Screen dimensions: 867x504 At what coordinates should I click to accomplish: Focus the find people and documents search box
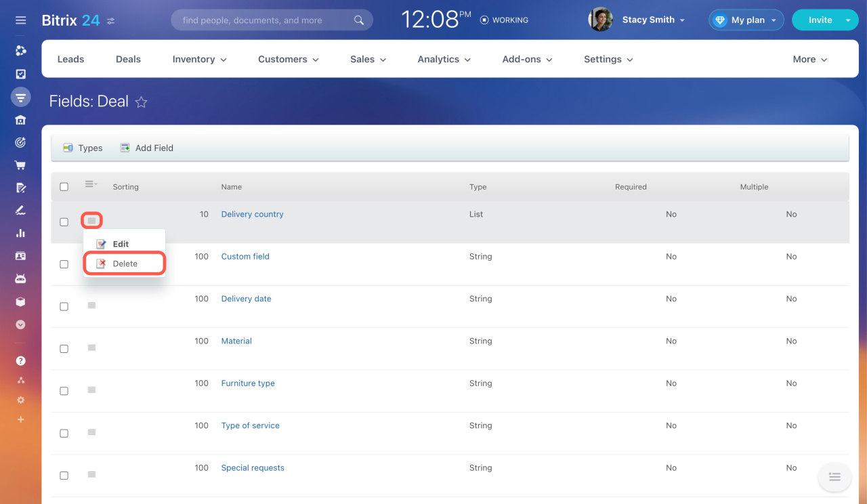tap(264, 20)
